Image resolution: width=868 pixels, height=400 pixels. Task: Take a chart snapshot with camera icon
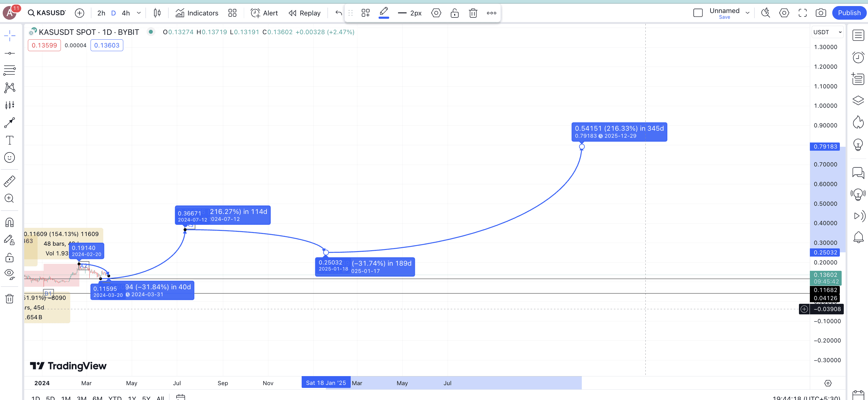820,13
